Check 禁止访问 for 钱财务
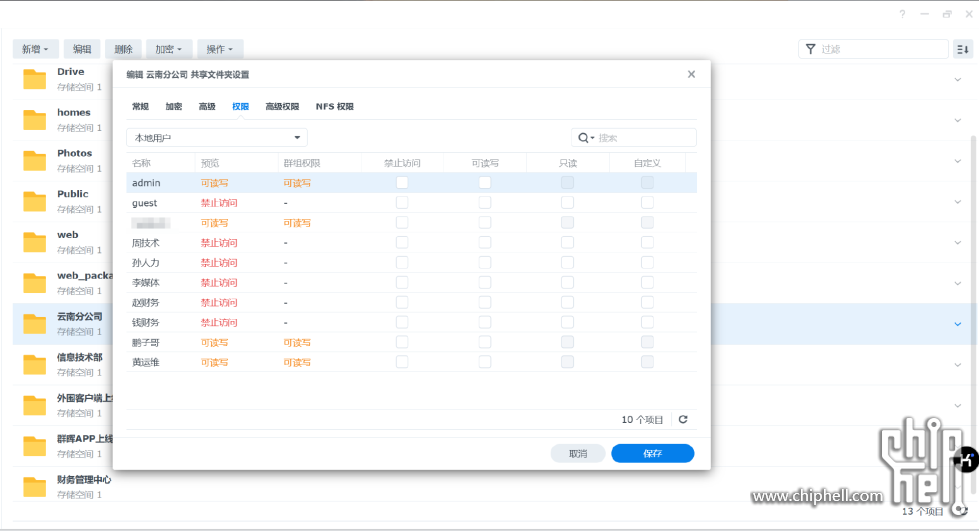This screenshot has width=979, height=531. point(402,322)
